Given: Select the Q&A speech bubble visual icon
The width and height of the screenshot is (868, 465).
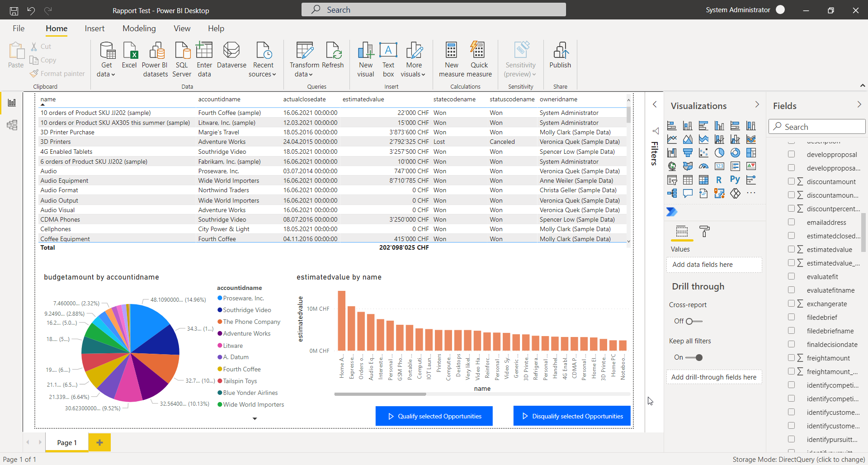Looking at the screenshot, I should pos(688,194).
